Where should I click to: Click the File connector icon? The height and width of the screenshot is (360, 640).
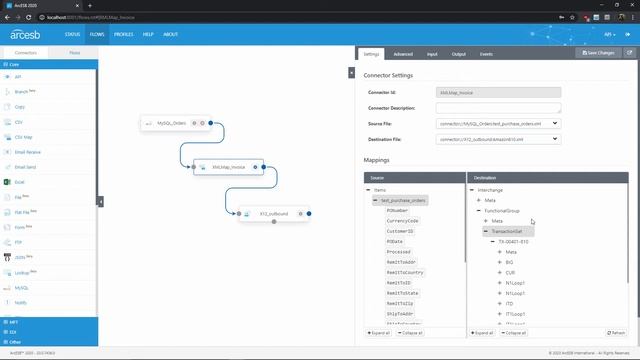(7, 197)
